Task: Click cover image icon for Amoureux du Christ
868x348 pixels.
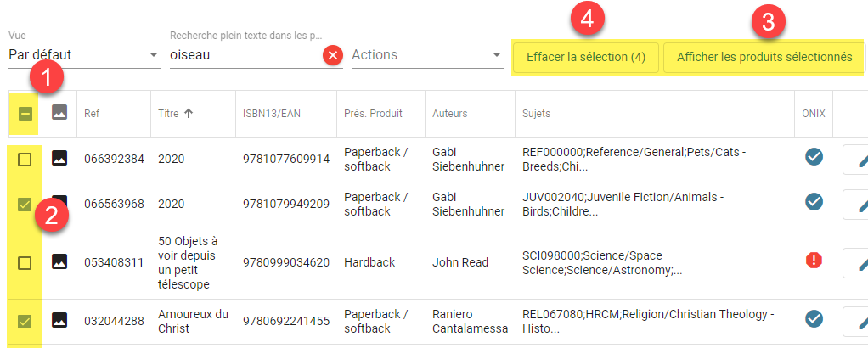Action: pyautogui.click(x=59, y=320)
